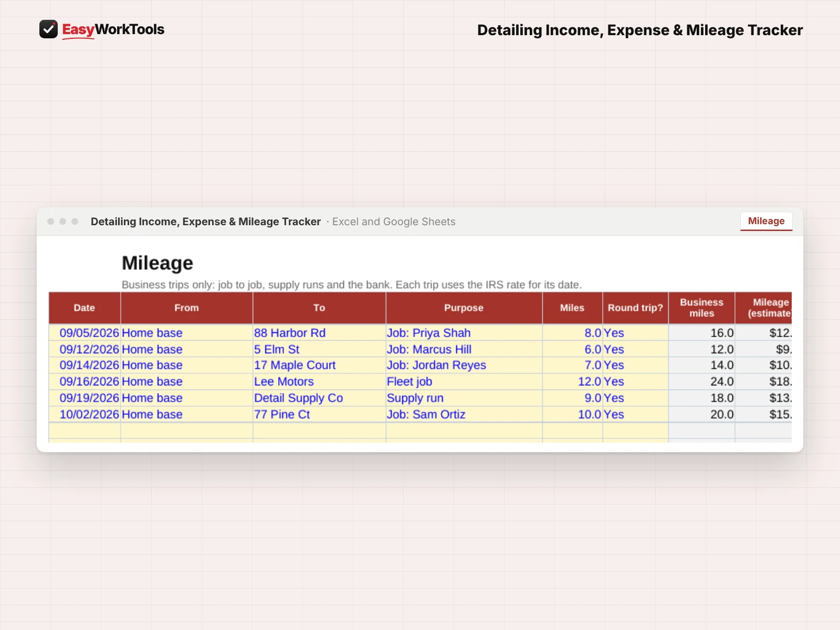Select the 8.0 miles cell
840x630 pixels.
point(572,333)
